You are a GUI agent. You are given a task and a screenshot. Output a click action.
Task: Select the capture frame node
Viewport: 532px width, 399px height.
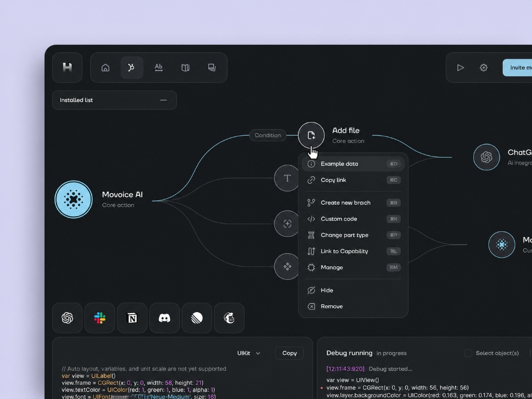[x=287, y=223]
